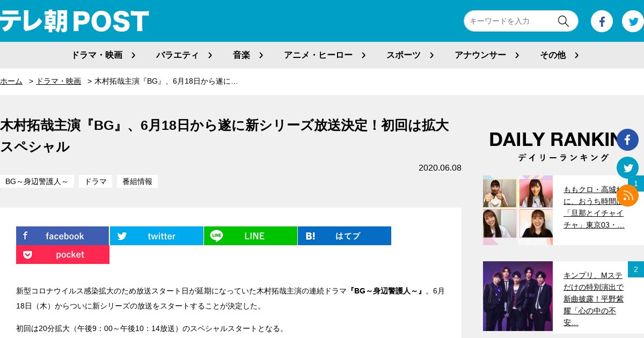644x338 pixels.
Task: Share the article via facebook button
Action: tap(62, 236)
